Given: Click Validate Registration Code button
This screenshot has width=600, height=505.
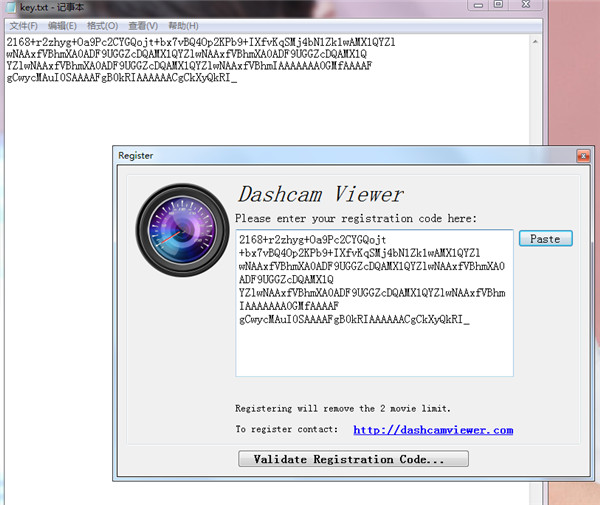Looking at the screenshot, I should [353, 459].
